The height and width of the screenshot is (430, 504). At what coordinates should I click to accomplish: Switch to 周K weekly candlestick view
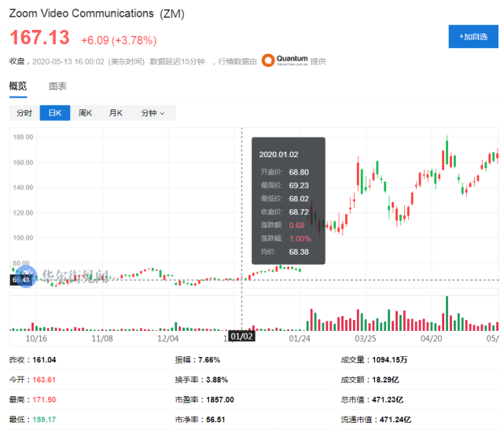[x=85, y=112]
